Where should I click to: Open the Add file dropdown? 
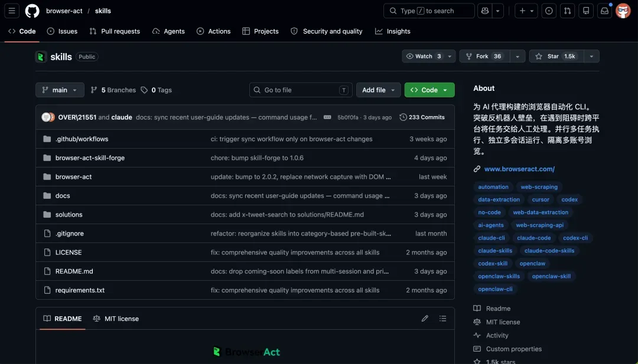coord(379,90)
